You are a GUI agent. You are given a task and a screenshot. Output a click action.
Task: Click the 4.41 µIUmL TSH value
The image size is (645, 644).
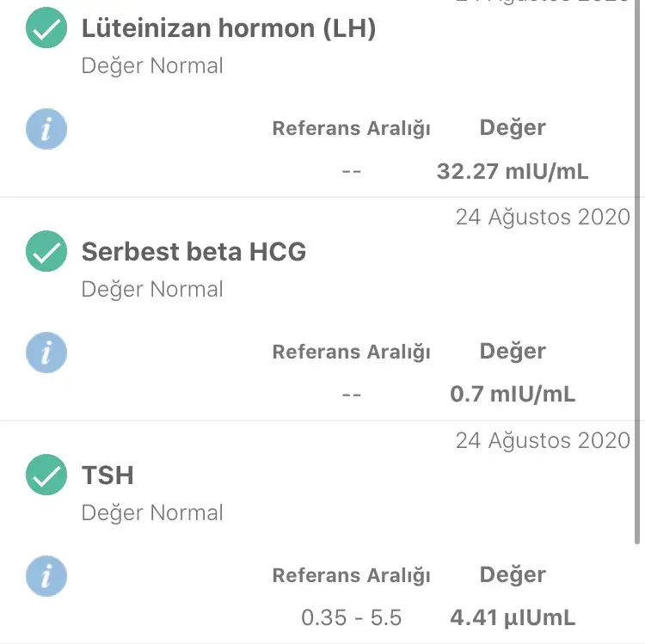[513, 617]
